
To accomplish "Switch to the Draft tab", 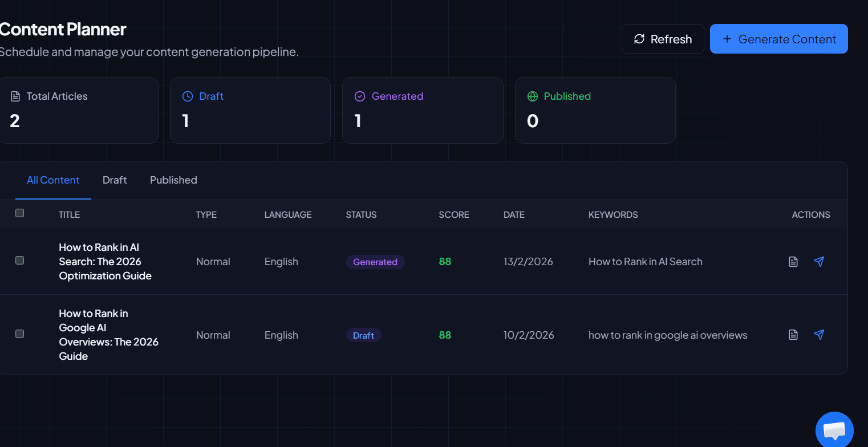I will point(114,180).
